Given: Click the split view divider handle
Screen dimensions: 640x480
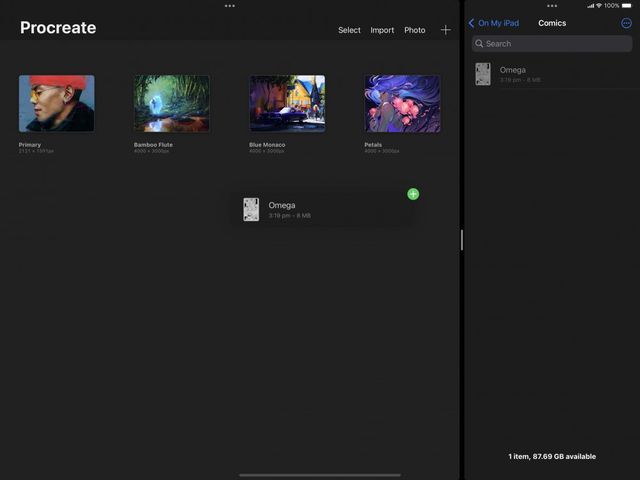Looking at the screenshot, I should click(x=462, y=240).
